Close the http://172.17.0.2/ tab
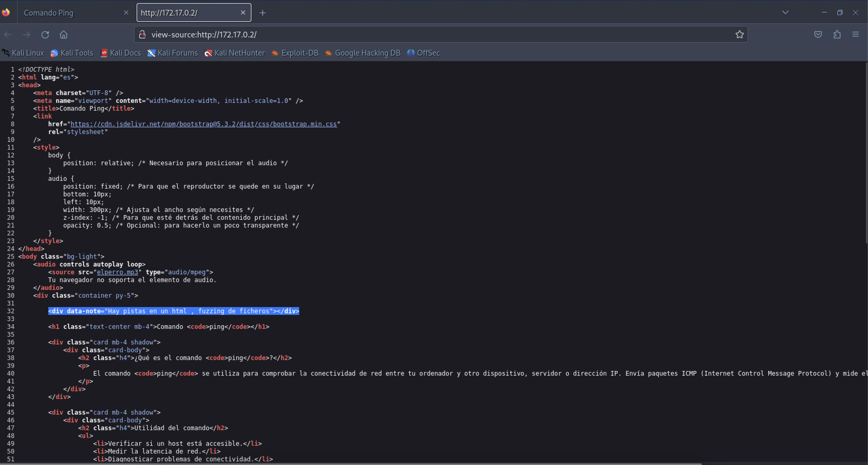The height and width of the screenshot is (465, 868). tap(243, 12)
